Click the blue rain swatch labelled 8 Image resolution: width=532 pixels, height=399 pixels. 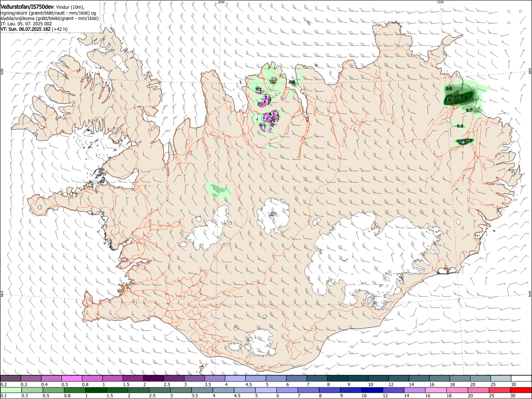[330, 390]
